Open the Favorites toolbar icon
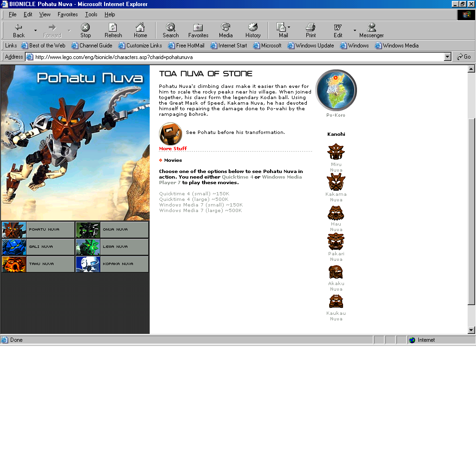The image size is (476, 465). click(x=198, y=30)
